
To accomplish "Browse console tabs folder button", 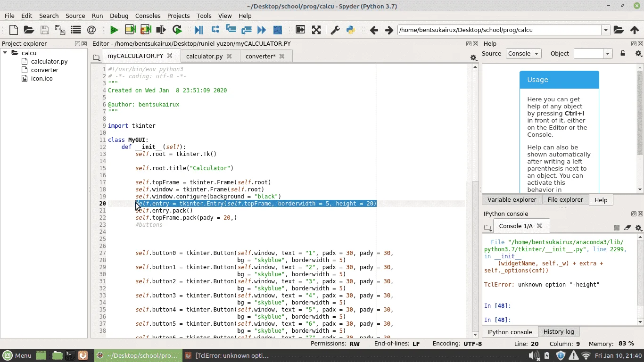I will click(x=487, y=227).
